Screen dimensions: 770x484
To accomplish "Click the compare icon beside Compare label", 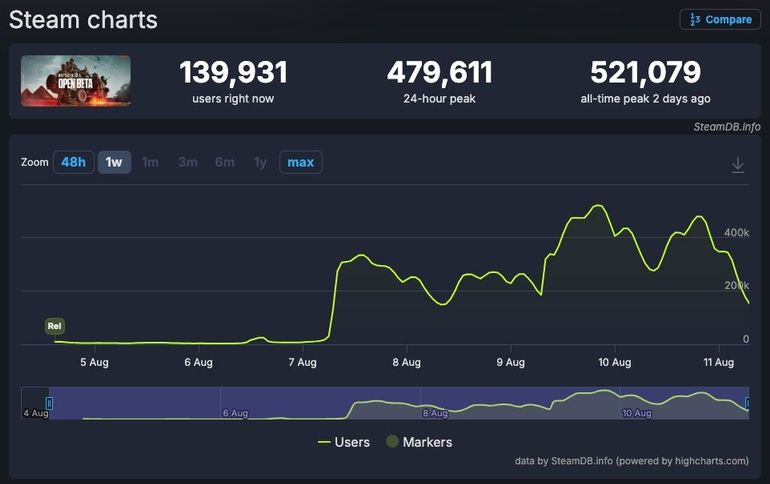I will click(695, 19).
